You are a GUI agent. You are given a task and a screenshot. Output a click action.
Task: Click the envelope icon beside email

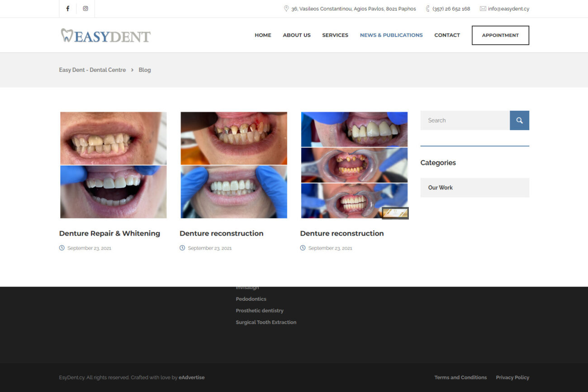point(483,9)
